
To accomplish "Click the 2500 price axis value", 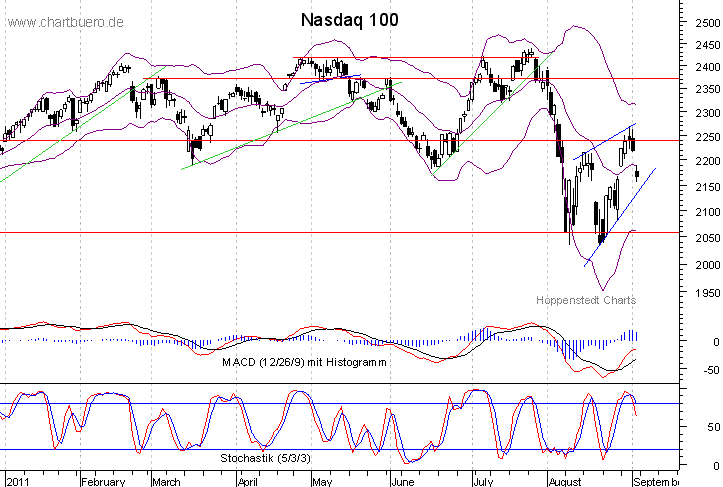I will click(x=708, y=23).
